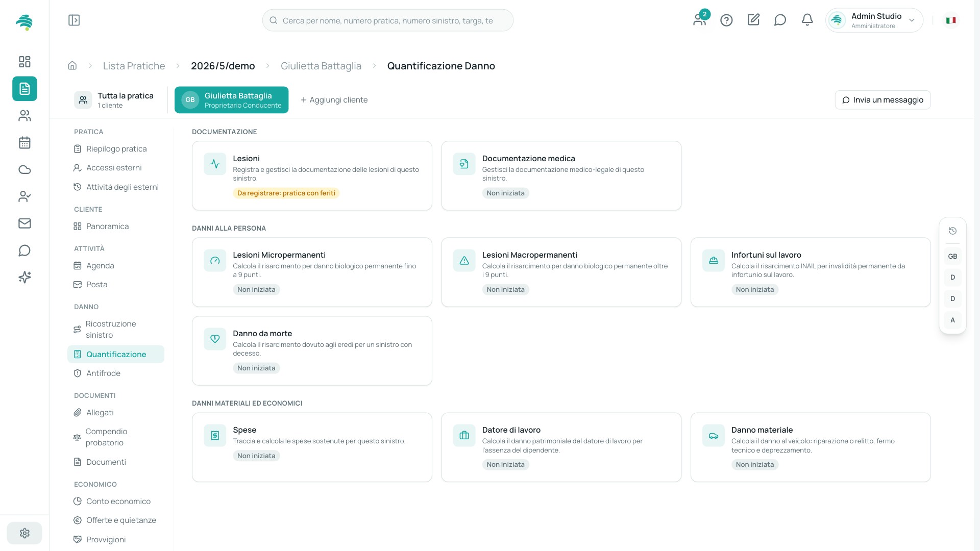This screenshot has height=551, width=980.
Task: Open Compendio probatorio in the side menu
Action: [x=116, y=437]
